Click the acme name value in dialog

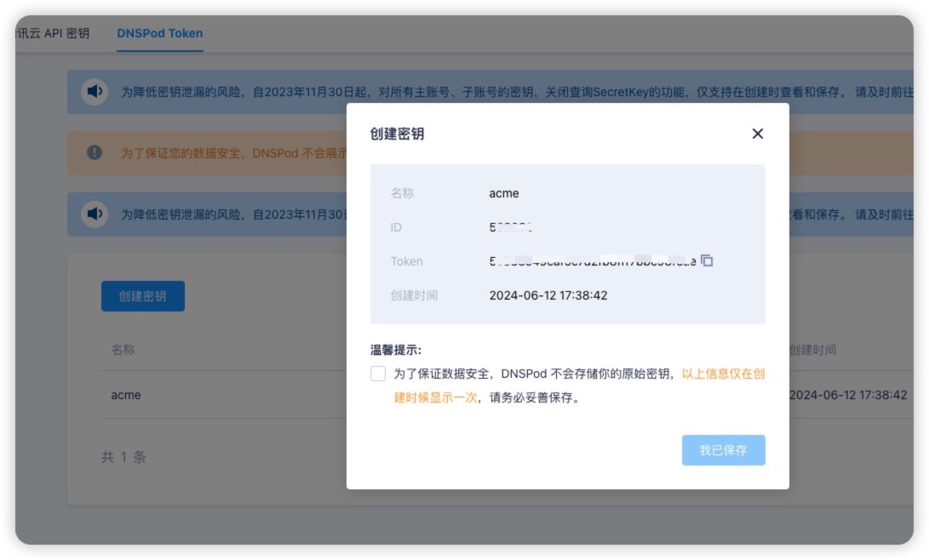pyautogui.click(x=503, y=193)
